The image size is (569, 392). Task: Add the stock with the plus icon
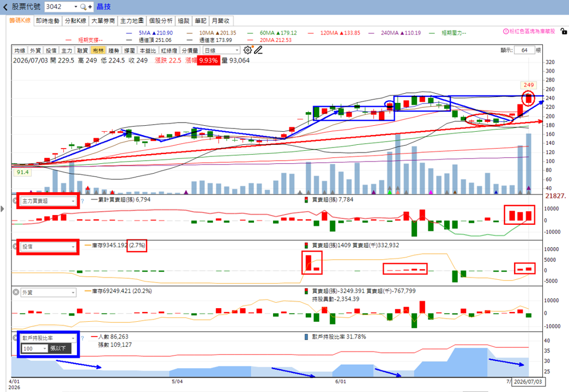(x=90, y=7)
